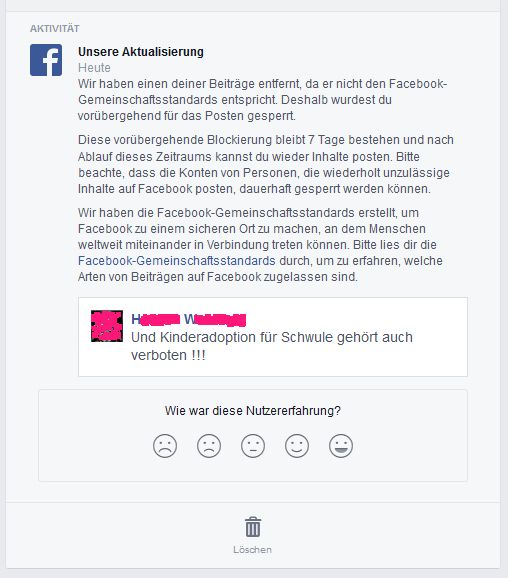Viewport: 508px width, 578px height.
Task: Select the grinning face rating
Action: 341,446
